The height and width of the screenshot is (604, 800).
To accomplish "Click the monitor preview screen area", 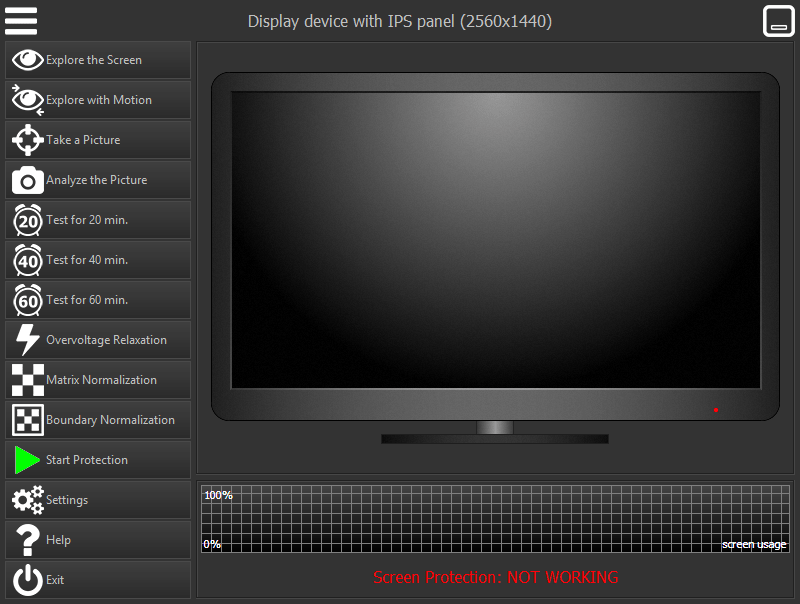I will (495, 240).
